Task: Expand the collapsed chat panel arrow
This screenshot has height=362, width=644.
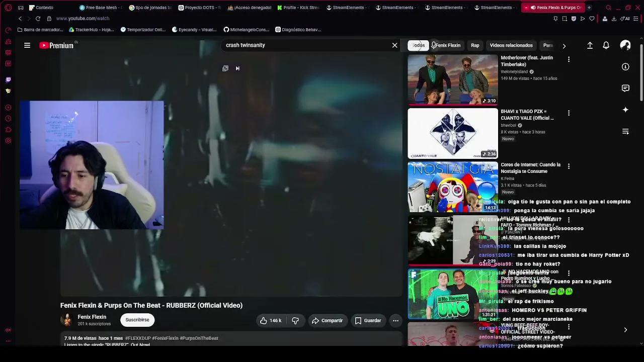Action: pyautogui.click(x=625, y=330)
